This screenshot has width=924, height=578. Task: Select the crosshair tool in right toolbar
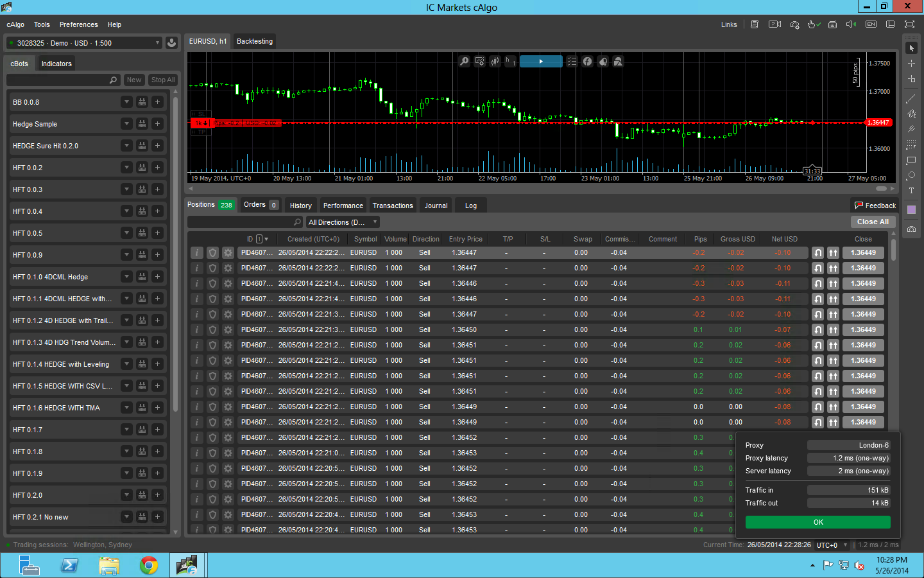tap(911, 64)
